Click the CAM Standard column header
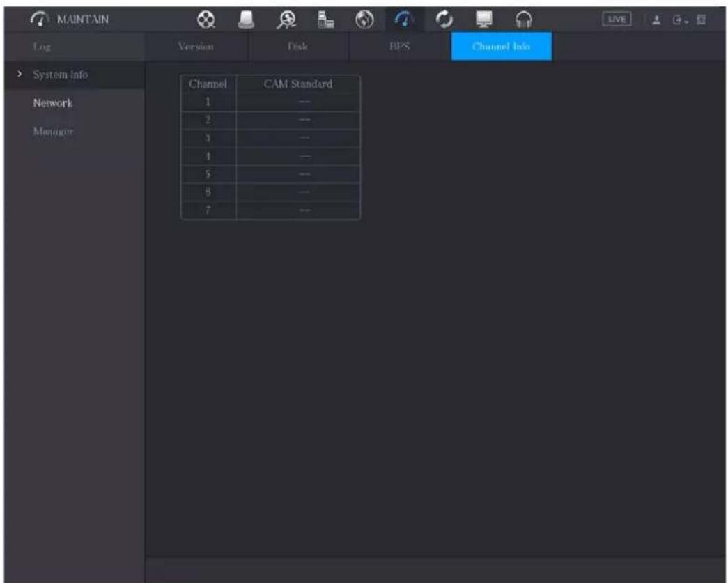The height and width of the screenshot is (583, 728). click(x=298, y=84)
